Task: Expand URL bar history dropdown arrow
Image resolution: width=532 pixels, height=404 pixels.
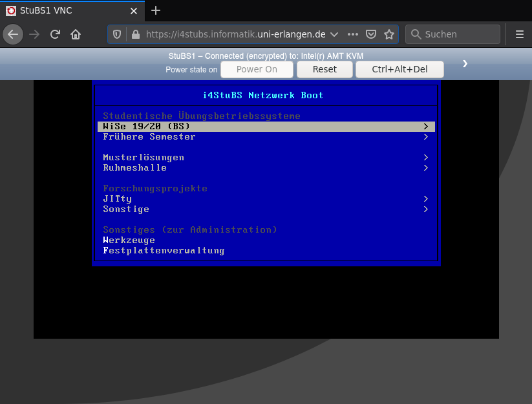Action: 334,34
